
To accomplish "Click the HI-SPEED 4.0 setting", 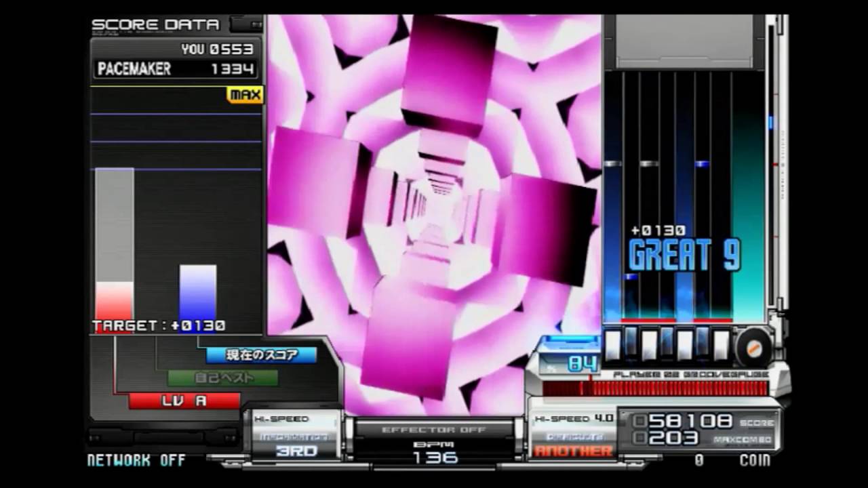I will (x=574, y=419).
